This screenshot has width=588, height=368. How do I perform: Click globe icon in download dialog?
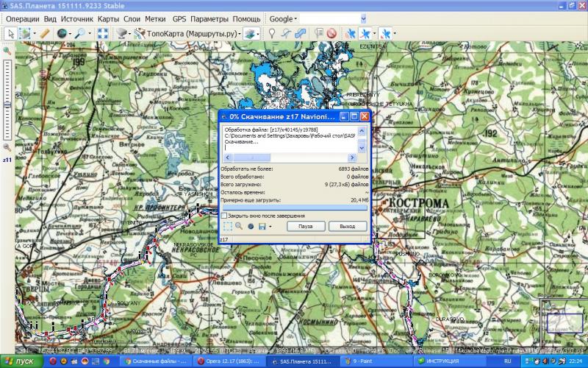click(251, 226)
